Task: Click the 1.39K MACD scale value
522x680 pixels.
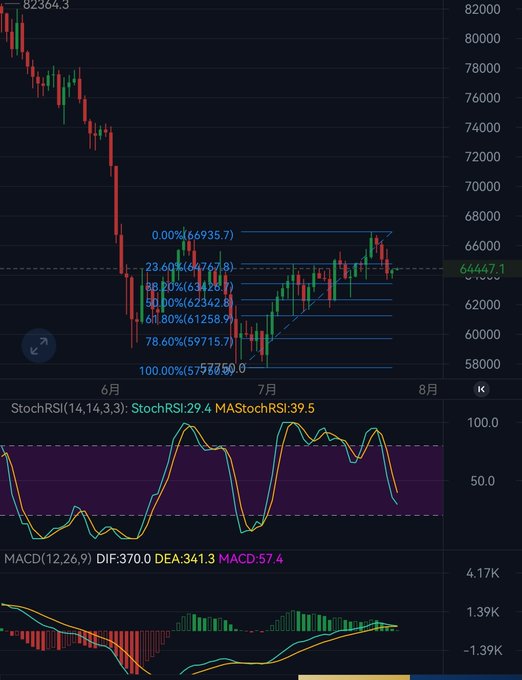Action: click(483, 612)
